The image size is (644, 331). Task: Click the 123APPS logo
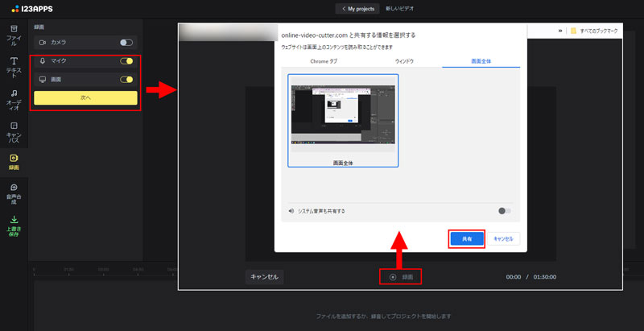(32, 9)
